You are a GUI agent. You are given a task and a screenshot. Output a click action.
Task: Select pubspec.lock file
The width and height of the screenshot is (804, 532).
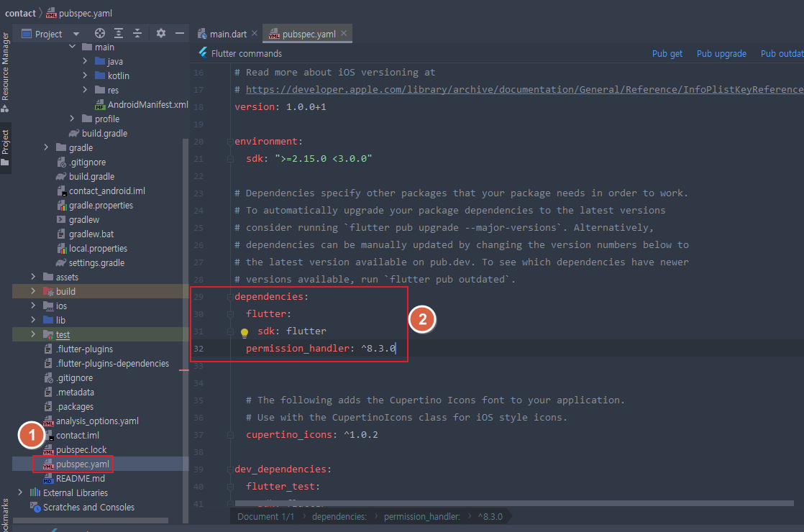pos(76,449)
